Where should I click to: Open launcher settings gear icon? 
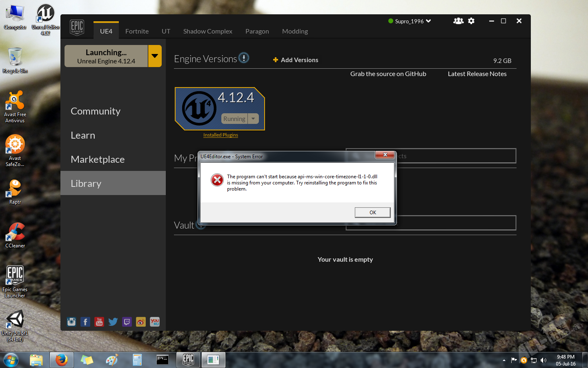(x=471, y=21)
